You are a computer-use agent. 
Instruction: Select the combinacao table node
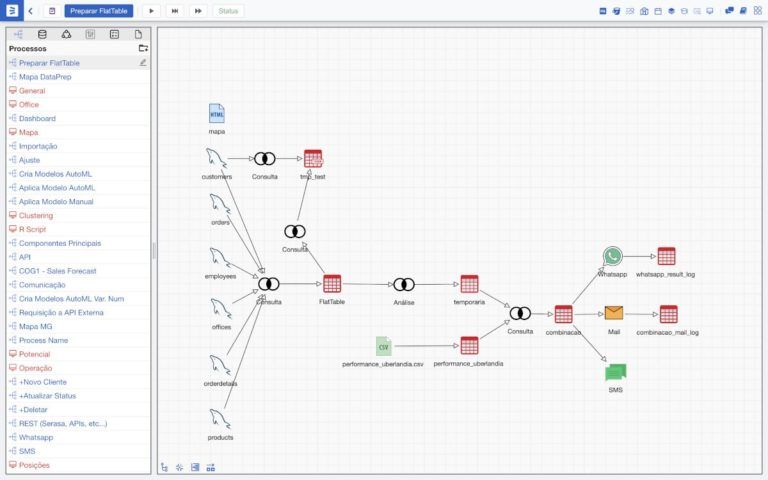(x=563, y=314)
